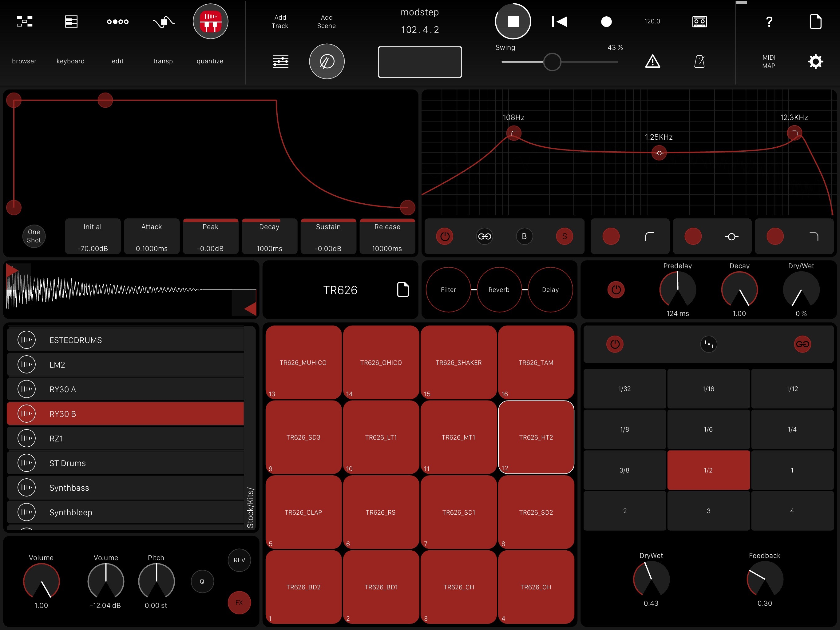Click the Swing slider handle
Viewport: 840px width, 630px height.
point(552,62)
